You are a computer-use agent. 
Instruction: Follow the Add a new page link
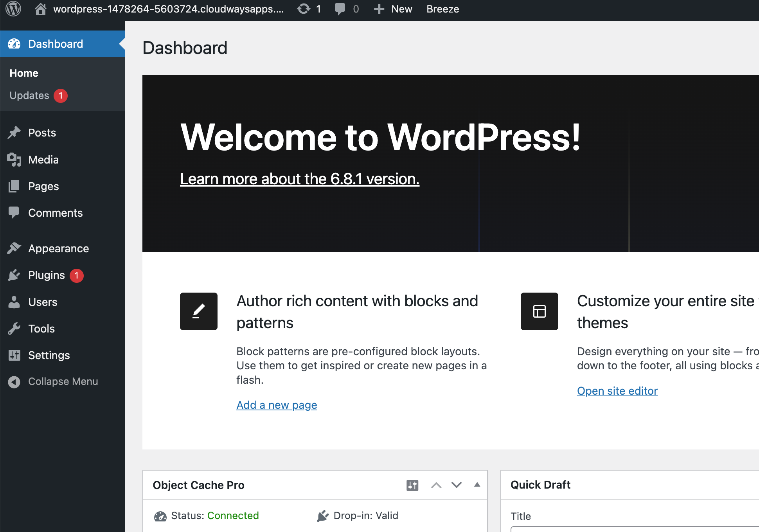pos(277,405)
